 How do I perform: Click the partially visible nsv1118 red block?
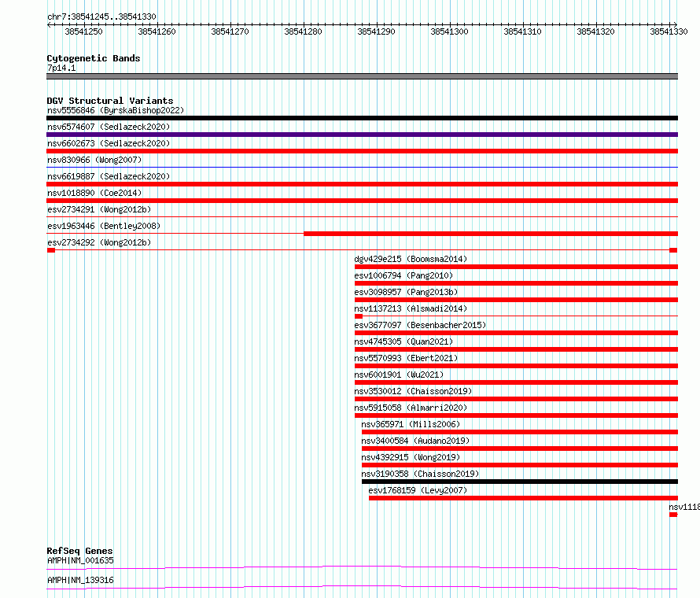pyautogui.click(x=673, y=515)
